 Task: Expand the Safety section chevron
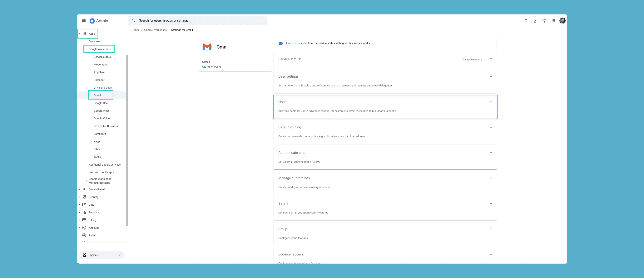491,204
